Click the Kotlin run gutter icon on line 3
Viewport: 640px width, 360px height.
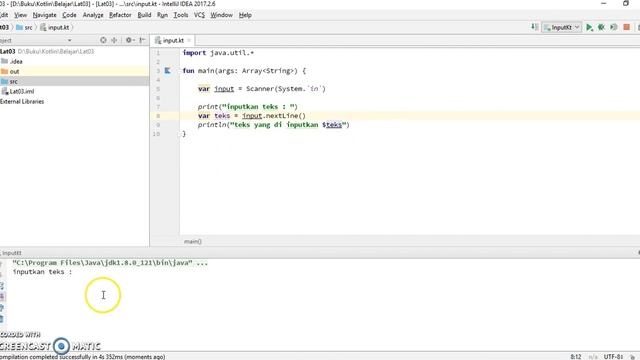click(x=167, y=71)
